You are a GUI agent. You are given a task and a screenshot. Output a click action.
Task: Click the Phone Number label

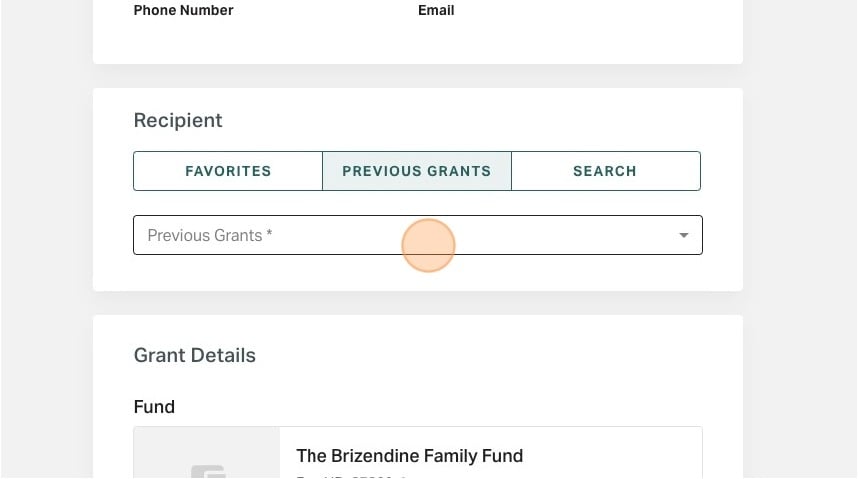[x=183, y=10]
